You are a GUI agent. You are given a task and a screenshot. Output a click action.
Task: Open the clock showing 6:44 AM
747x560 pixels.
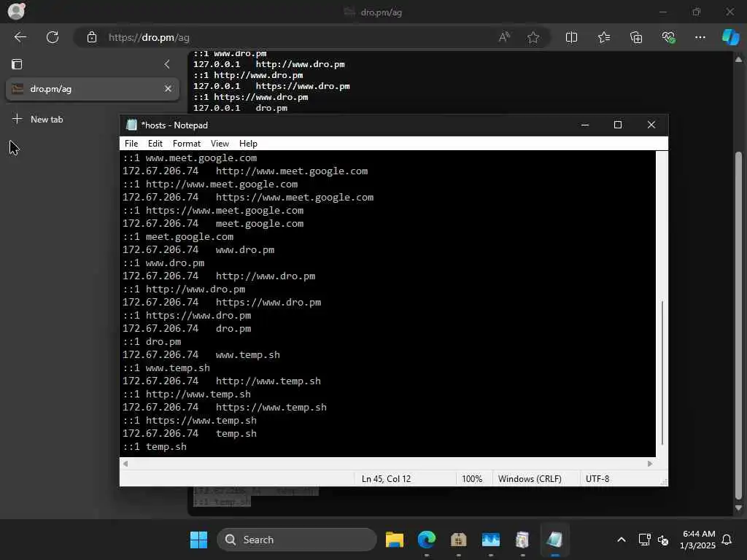(x=697, y=540)
